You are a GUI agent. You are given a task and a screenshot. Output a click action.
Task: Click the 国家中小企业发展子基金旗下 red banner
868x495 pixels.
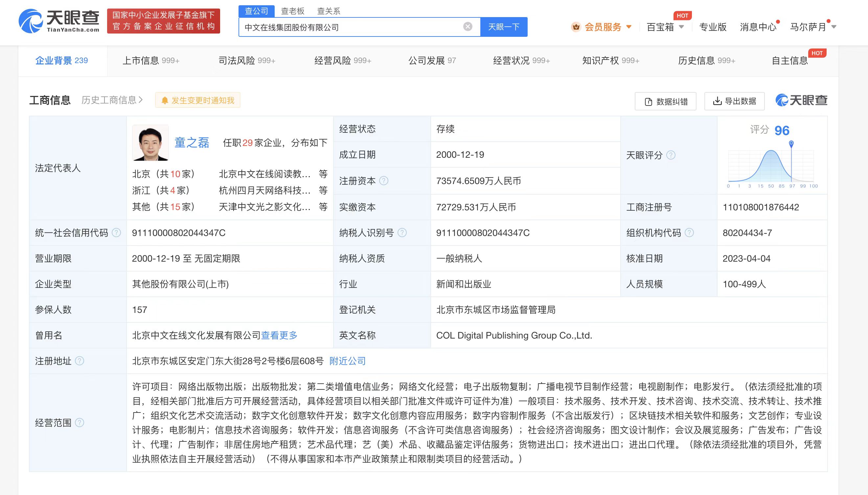click(163, 21)
